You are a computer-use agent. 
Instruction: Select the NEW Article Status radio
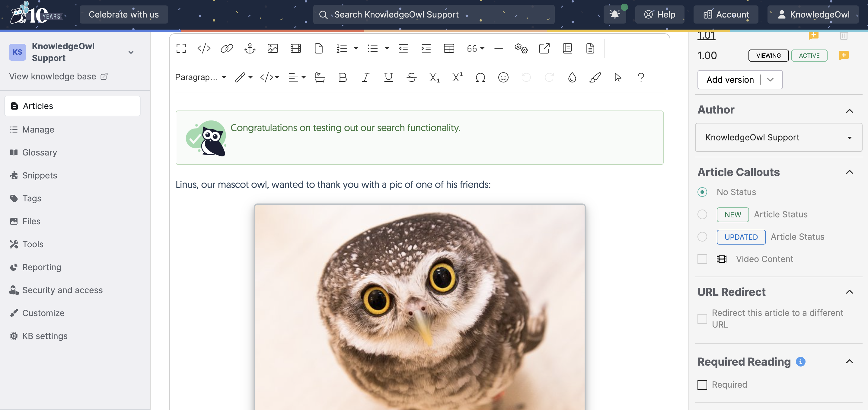point(702,214)
